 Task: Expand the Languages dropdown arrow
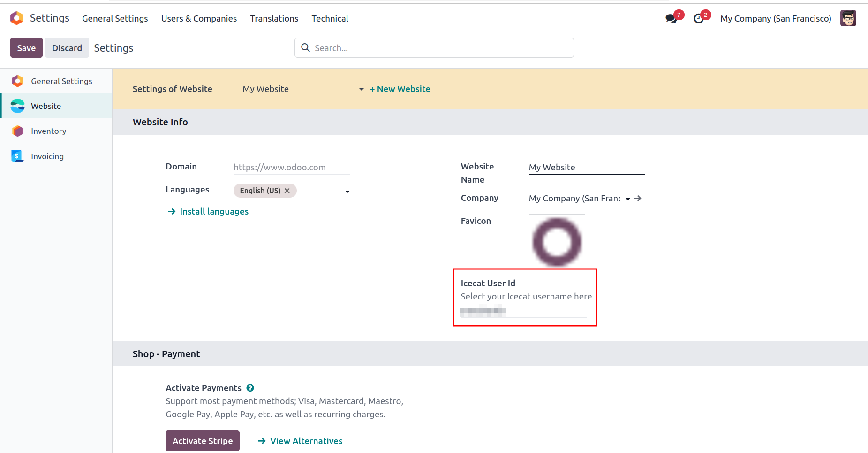[347, 192]
